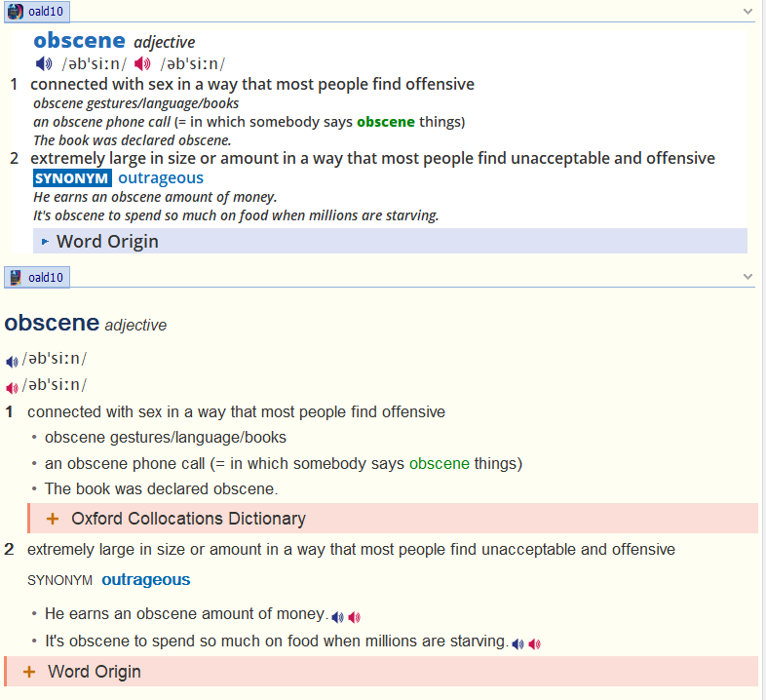Viewport: 766px width, 700px height.
Task: Play red audio for 'He earns an obscene amount'
Action: 354,617
